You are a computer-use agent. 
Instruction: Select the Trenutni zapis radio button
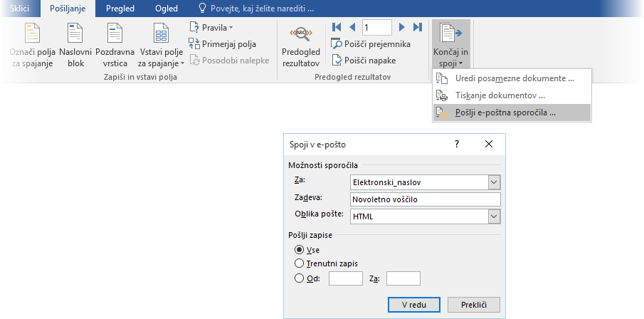pos(299,263)
